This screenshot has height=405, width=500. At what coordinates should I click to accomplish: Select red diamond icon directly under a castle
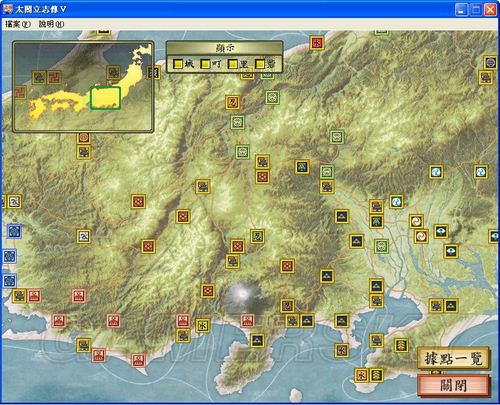[x=262, y=177]
